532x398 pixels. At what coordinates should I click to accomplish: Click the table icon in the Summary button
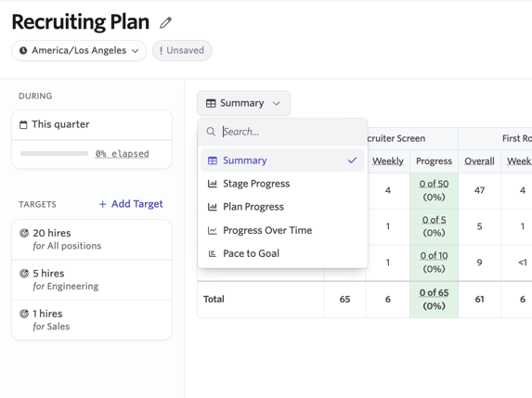point(211,103)
